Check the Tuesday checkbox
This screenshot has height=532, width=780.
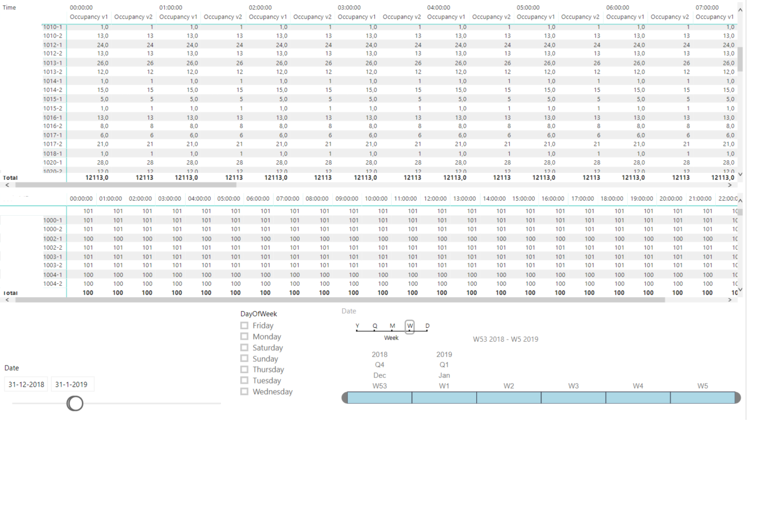pyautogui.click(x=244, y=380)
